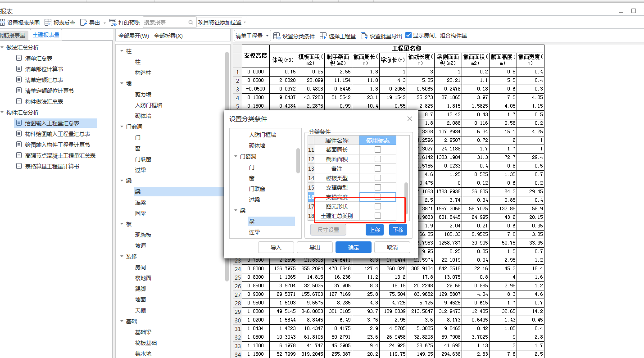Check 使用标志 for 支撑类型 row
644x358 pixels.
[378, 187]
